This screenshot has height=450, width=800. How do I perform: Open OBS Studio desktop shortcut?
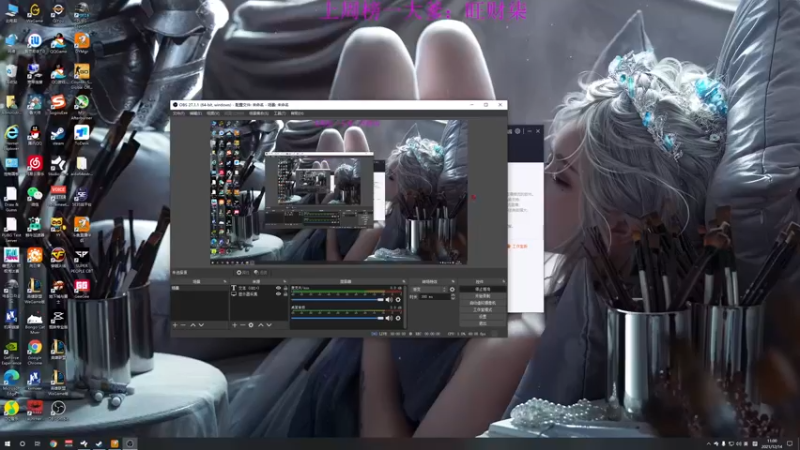(x=58, y=408)
